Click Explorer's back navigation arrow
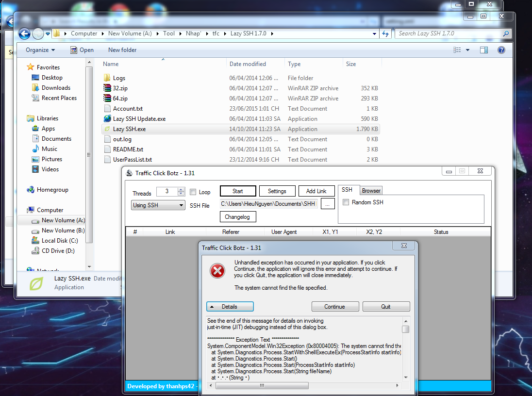 tap(24, 33)
